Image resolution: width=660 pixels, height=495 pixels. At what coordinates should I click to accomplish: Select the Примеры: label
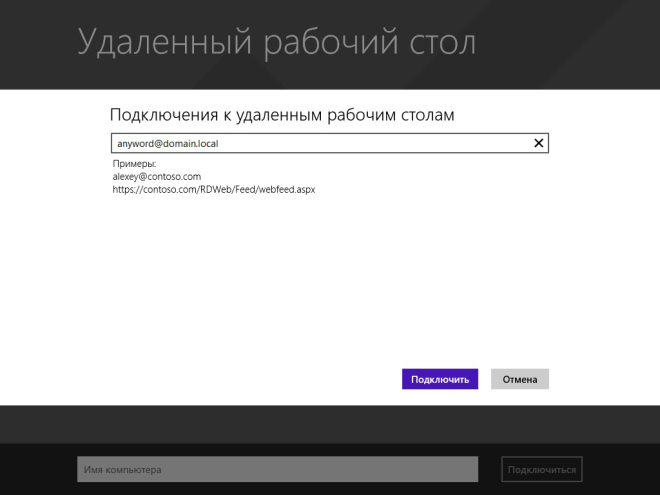coord(135,163)
